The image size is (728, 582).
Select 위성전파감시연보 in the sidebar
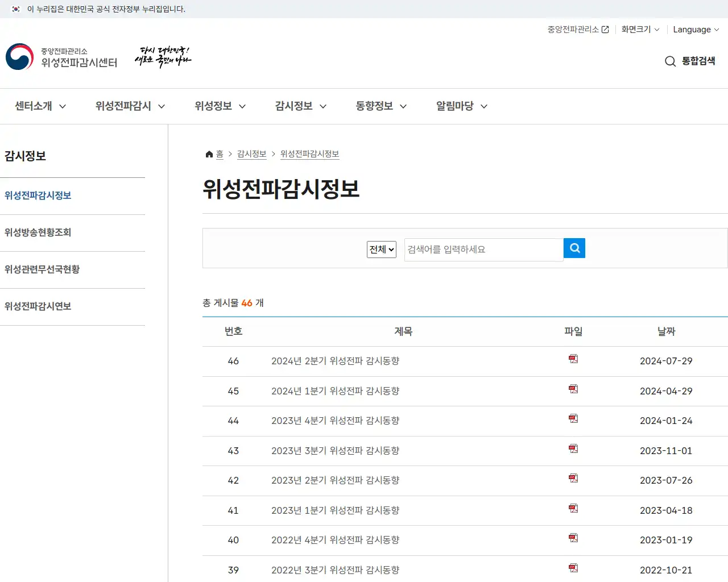tap(38, 306)
